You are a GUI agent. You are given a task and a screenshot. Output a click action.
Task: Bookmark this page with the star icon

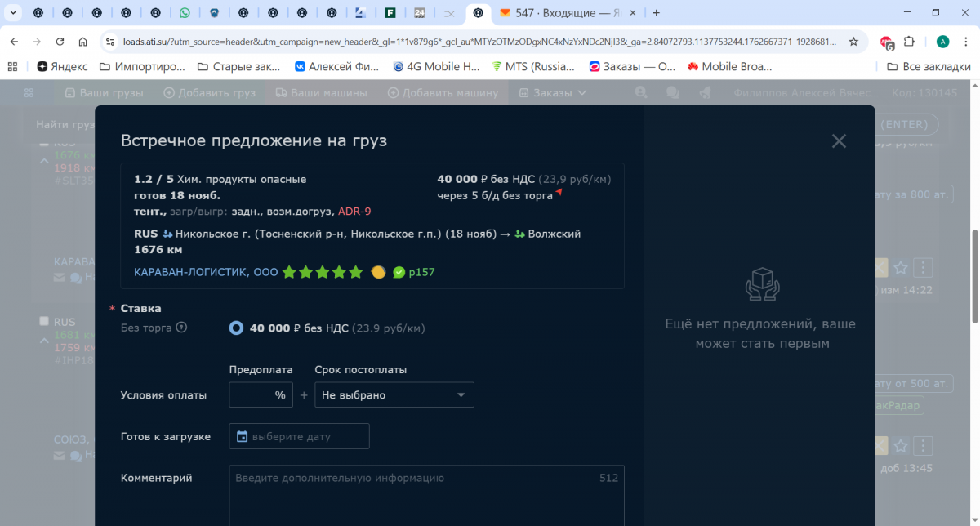click(853, 41)
